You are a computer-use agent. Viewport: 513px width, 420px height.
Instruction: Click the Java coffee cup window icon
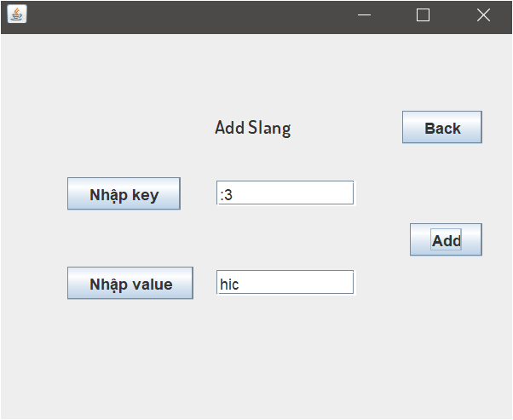17,14
